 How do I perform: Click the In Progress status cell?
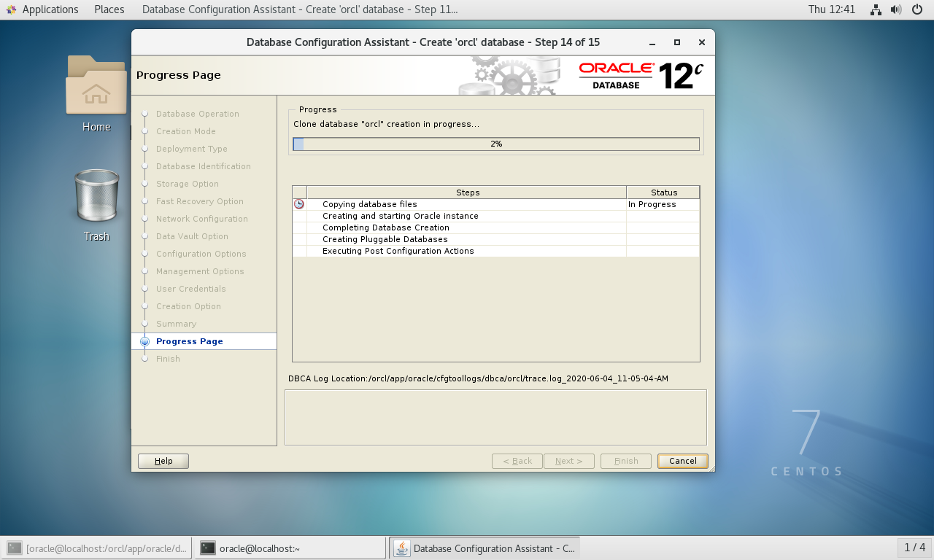[x=663, y=204]
